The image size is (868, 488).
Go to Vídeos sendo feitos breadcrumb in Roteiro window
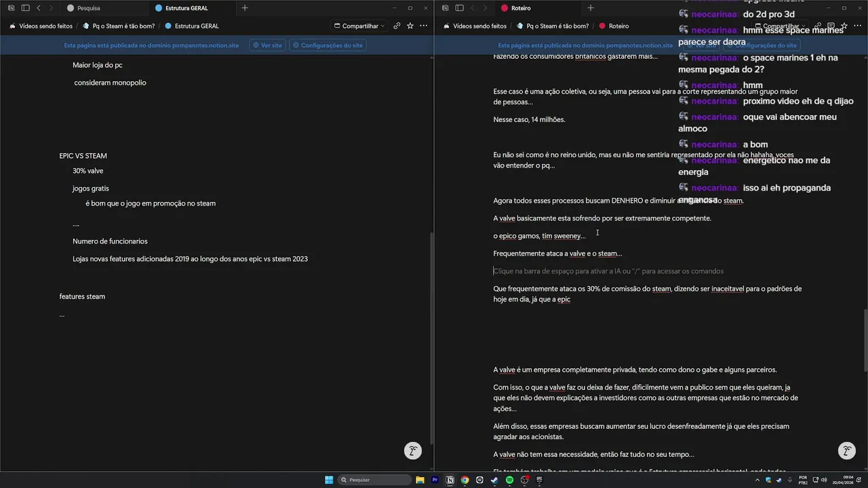tap(475, 26)
